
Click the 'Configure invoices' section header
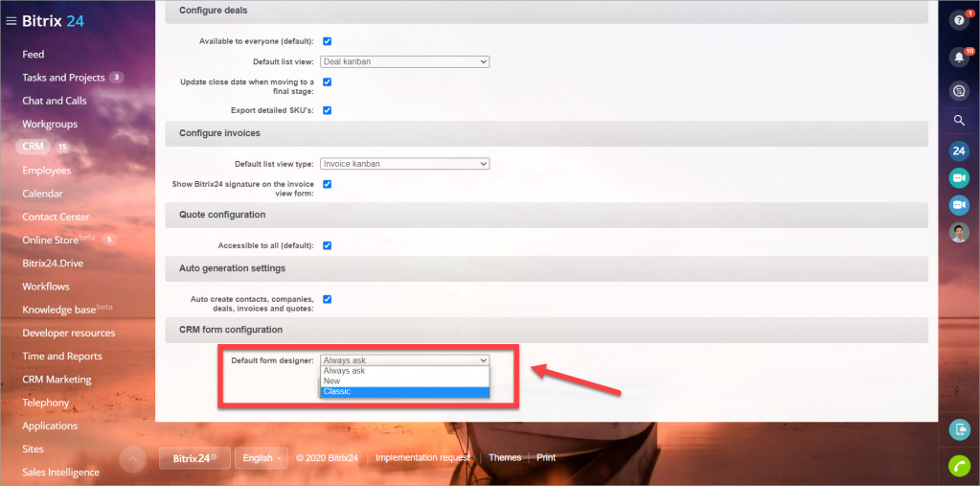(x=546, y=133)
